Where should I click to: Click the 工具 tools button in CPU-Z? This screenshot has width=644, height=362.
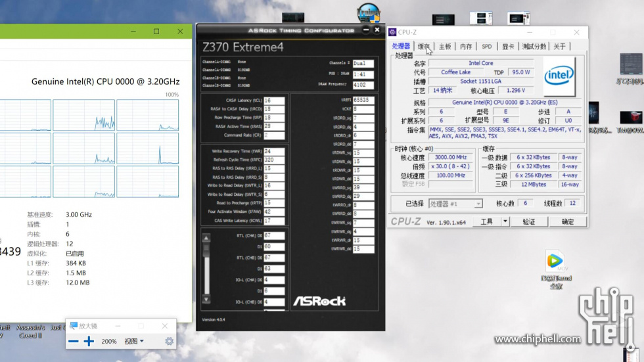(487, 221)
